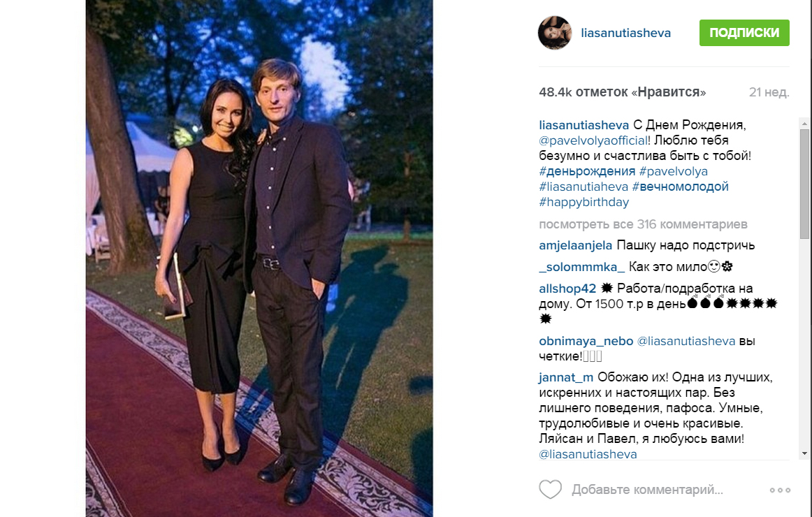Viewport: 812px width, 517px height.
Task: Open commenter obnimaya_nebo's profile
Action: [x=586, y=341]
